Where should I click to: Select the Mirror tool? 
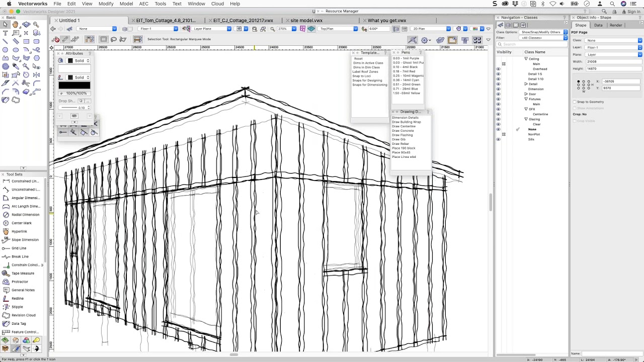click(36, 75)
